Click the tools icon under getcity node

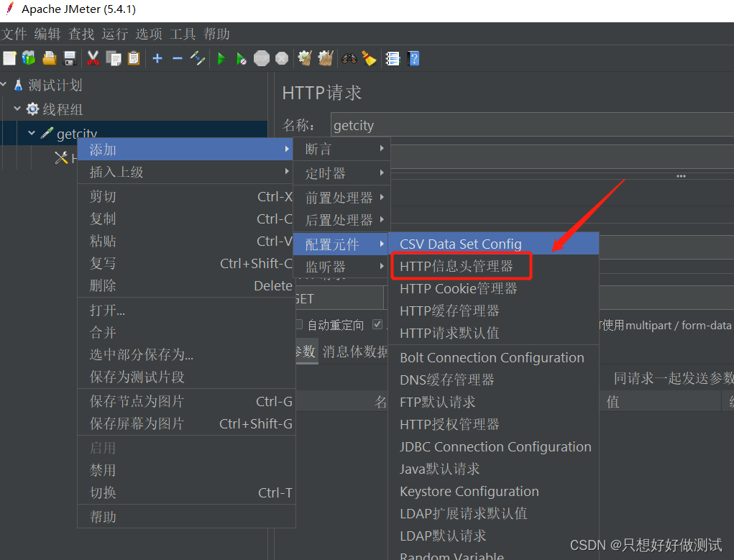pos(61,158)
